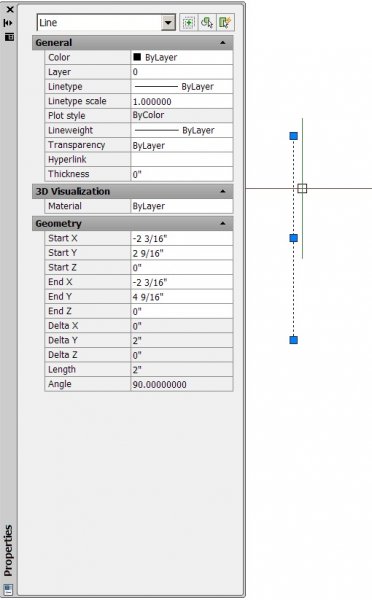Edit Start X value -2 3/16"
Screen dimensions: 372x600
pos(182,238)
